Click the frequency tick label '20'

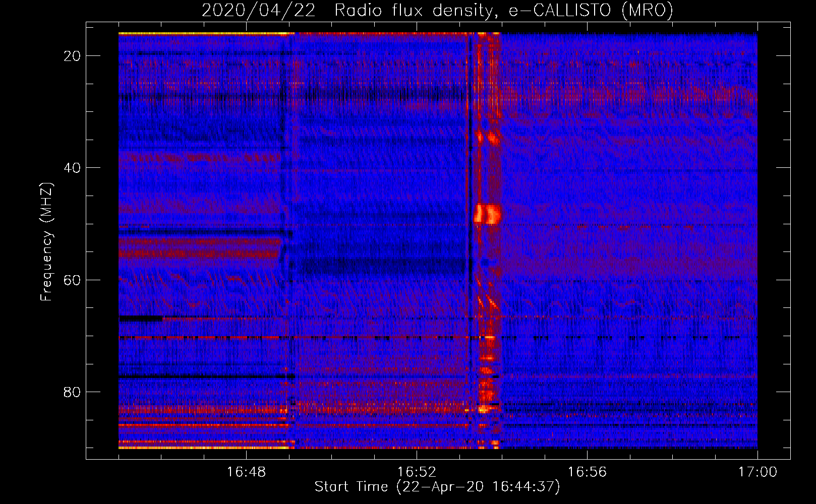tap(73, 55)
